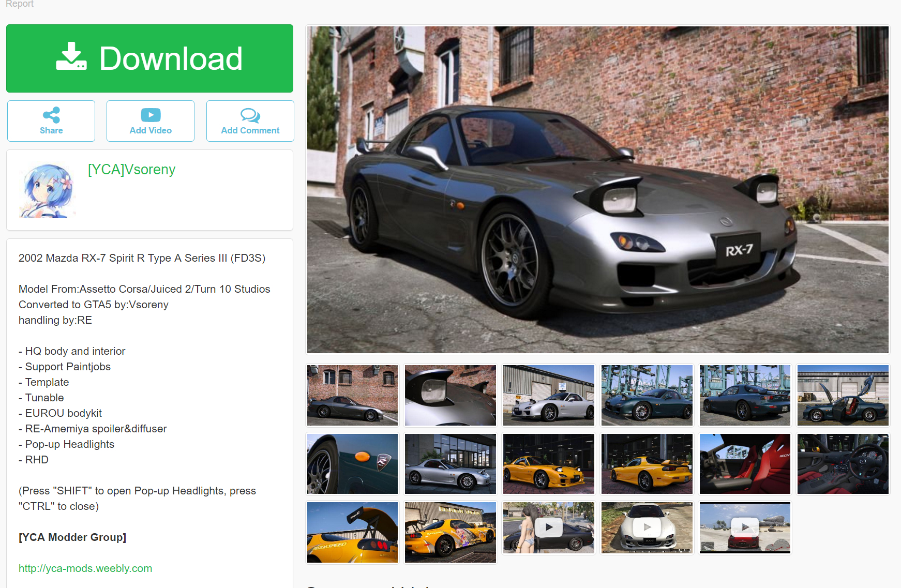Play the red car beach video
The image size is (901, 588).
(745, 527)
